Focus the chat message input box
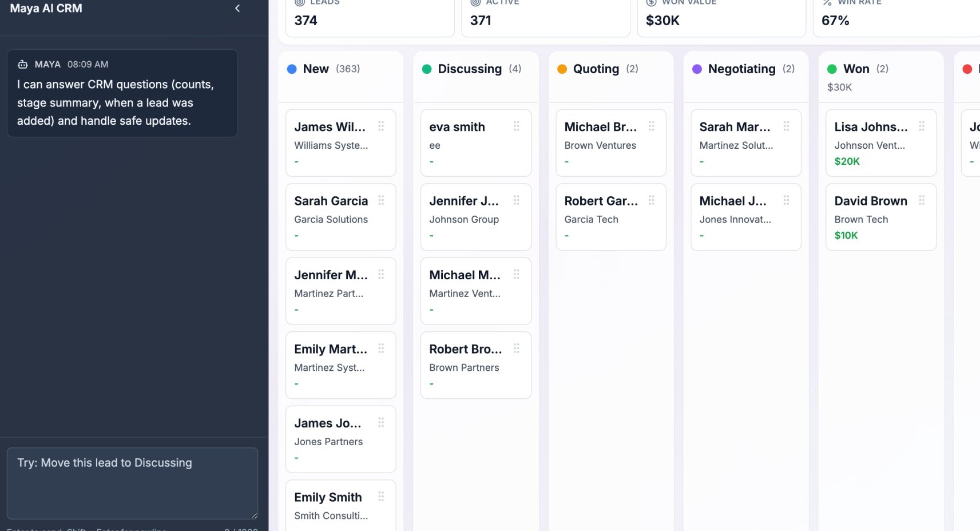This screenshot has height=531, width=980. tap(132, 483)
